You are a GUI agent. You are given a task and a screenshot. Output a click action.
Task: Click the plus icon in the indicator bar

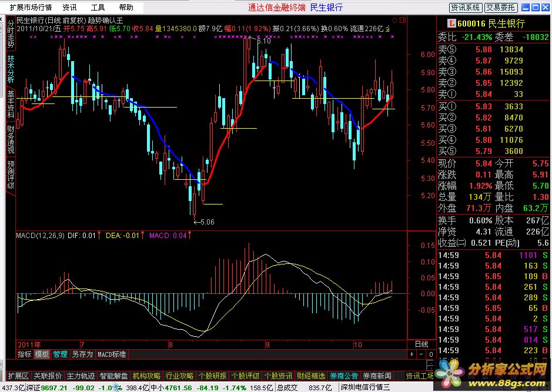(412, 354)
